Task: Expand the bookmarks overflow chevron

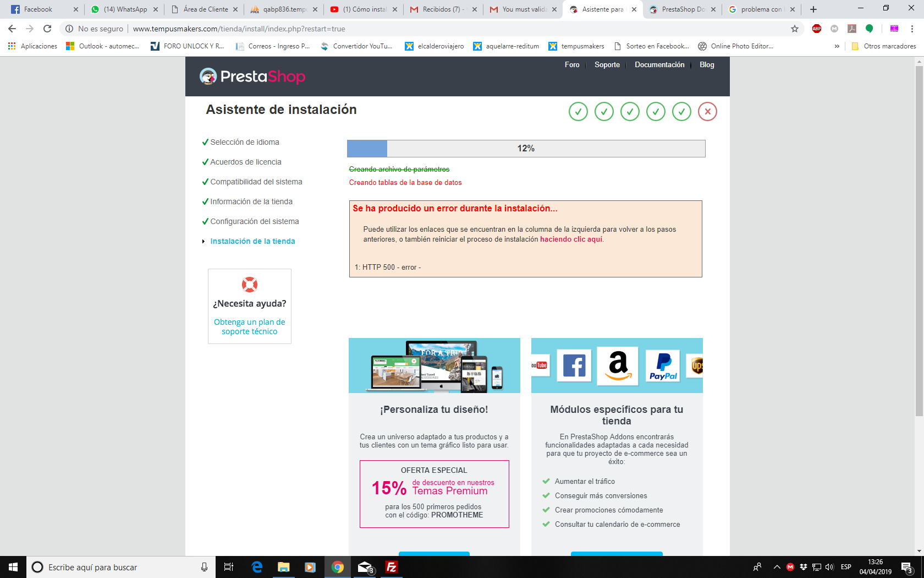Action: click(x=837, y=46)
